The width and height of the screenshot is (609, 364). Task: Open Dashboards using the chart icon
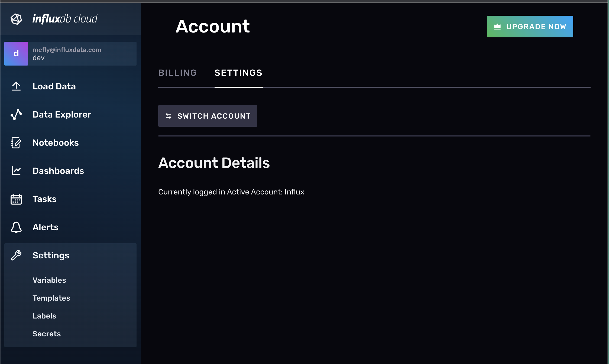click(16, 171)
